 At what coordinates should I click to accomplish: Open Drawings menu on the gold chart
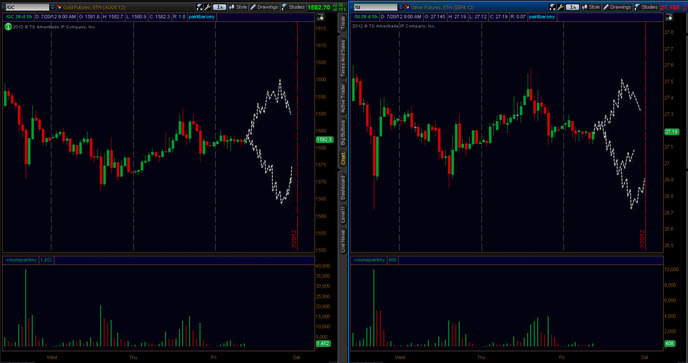point(264,7)
